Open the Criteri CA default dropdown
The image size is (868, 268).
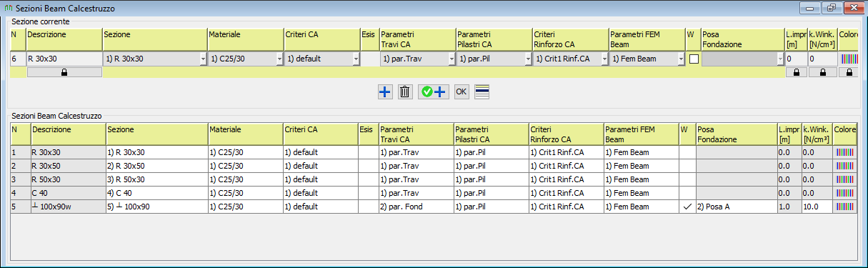[x=322, y=59]
